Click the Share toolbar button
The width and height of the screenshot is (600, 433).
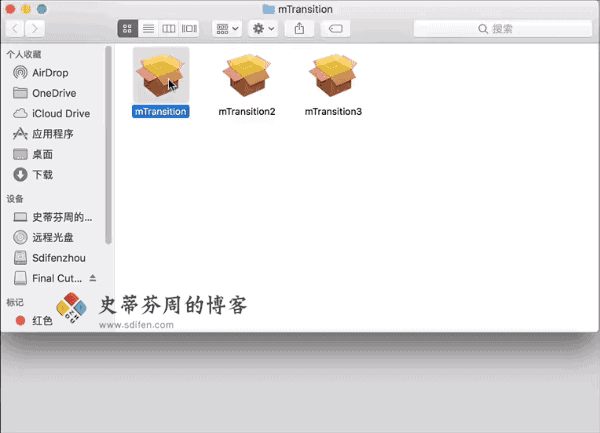[x=299, y=29]
